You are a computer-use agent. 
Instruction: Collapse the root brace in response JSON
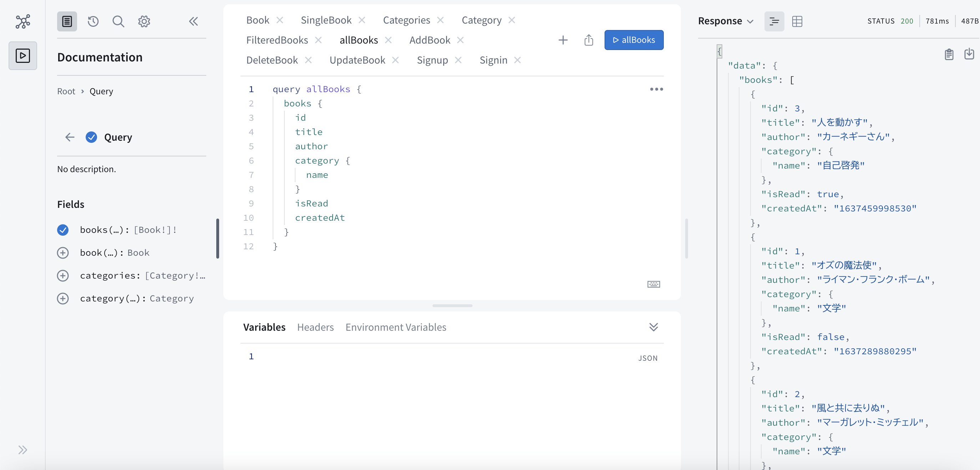pyautogui.click(x=719, y=51)
